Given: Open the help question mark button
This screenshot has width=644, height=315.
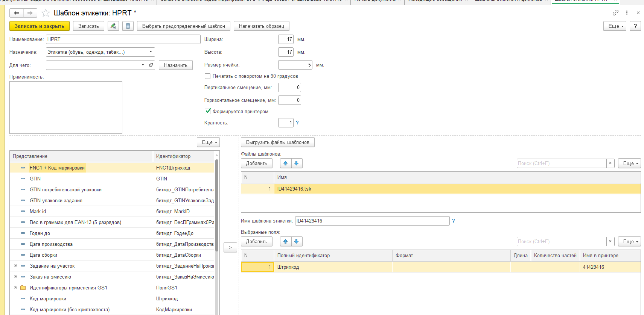Looking at the screenshot, I should tap(635, 26).
